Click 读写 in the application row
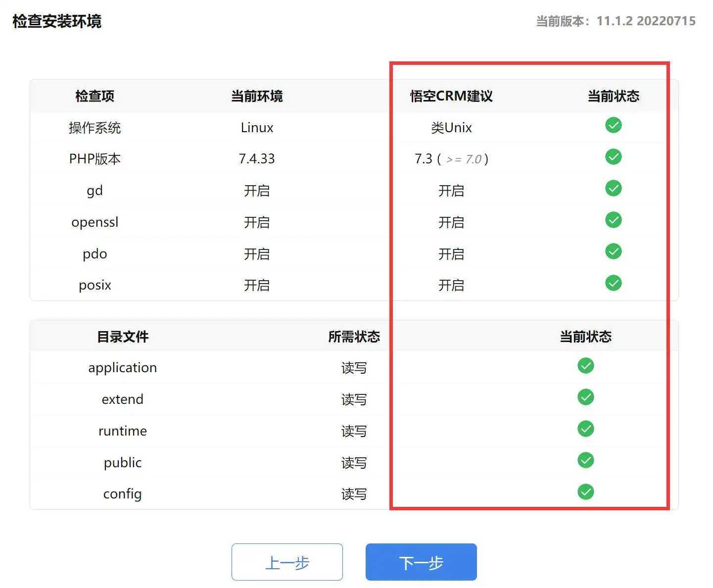Image resolution: width=713 pixels, height=588 pixels. point(354,368)
